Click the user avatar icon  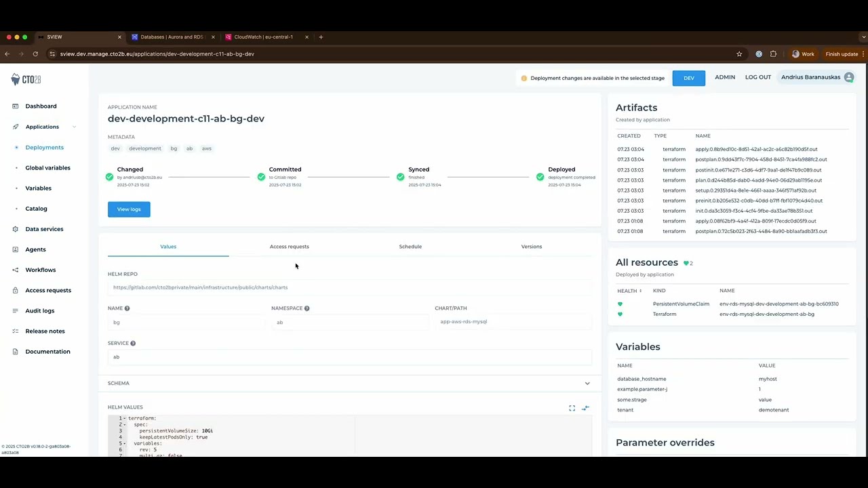coord(849,77)
